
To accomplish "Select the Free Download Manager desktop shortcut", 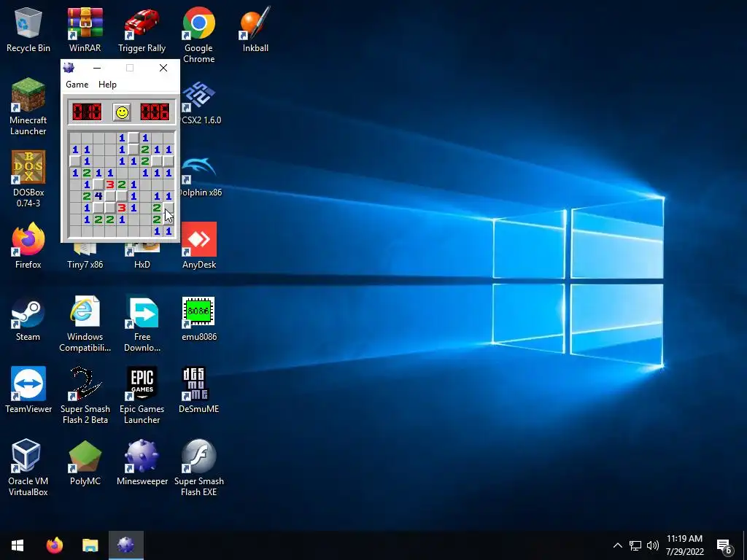I will [142, 324].
